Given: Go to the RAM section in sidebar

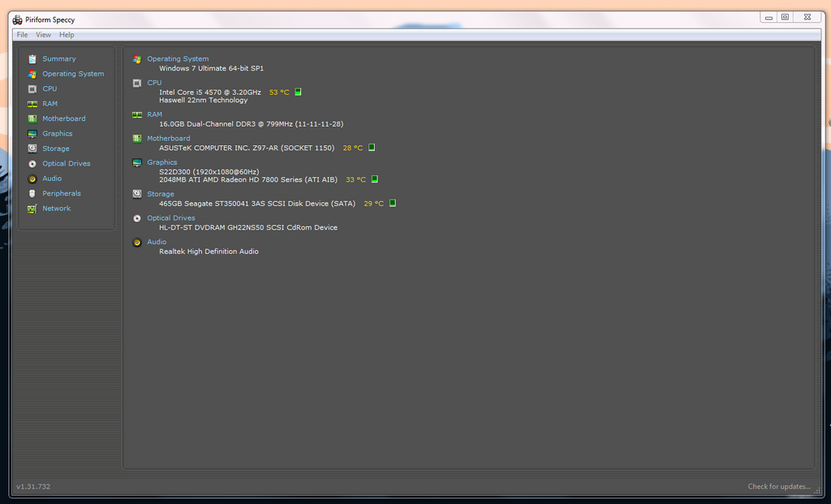Looking at the screenshot, I should [x=50, y=103].
